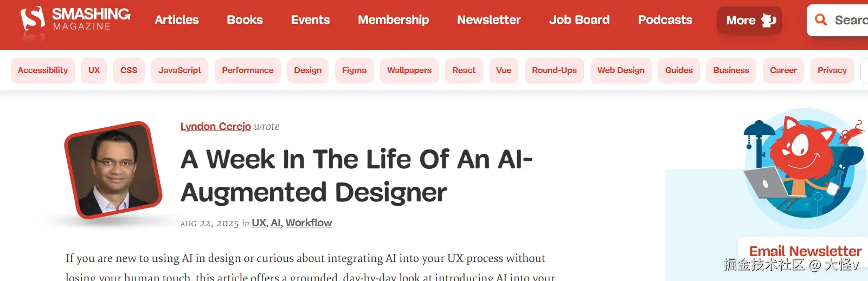Select the Accessibility topic tag

pyautogui.click(x=43, y=70)
